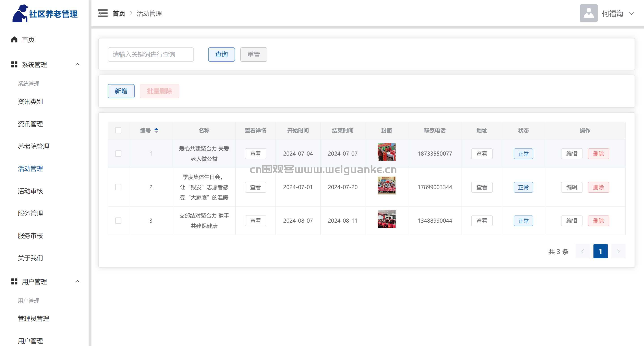Image resolution: width=644 pixels, height=346 pixels.
Task: Check the checkbox for row 编号 1
Action: pyautogui.click(x=118, y=153)
